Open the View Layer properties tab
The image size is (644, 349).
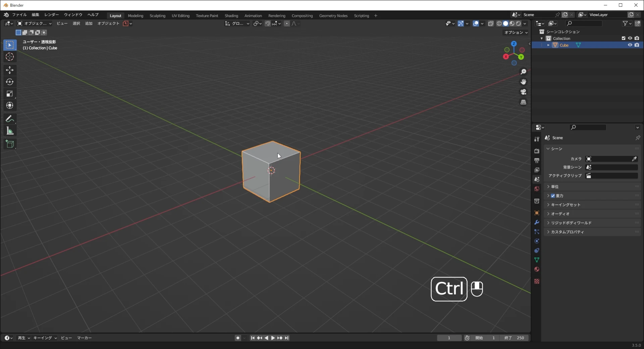(537, 170)
